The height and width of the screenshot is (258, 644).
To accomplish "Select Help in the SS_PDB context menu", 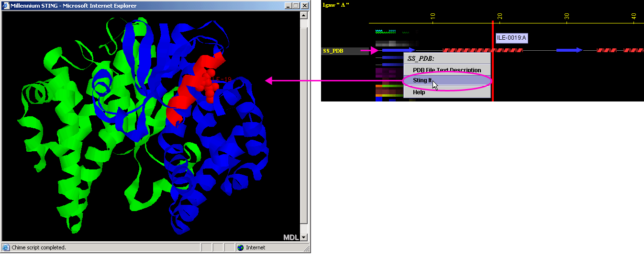I will click(x=447, y=92).
